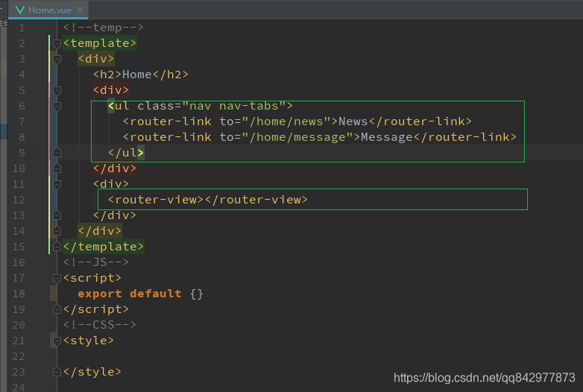Click the closing </style> tag
Viewport: 583px width, 392px height.
click(x=92, y=372)
